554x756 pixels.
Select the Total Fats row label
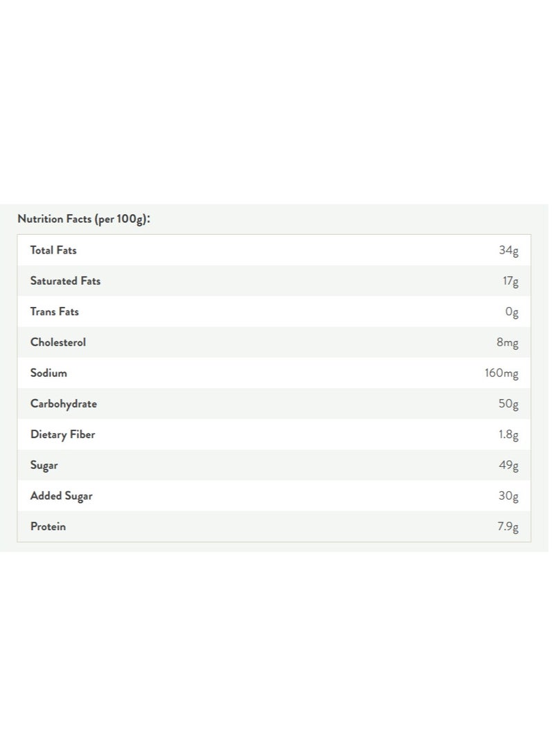coord(53,249)
